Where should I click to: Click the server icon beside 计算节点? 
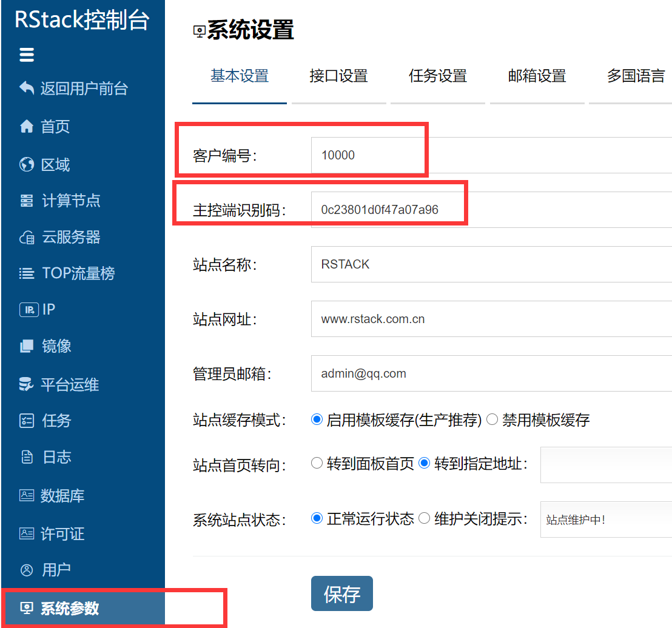27,201
